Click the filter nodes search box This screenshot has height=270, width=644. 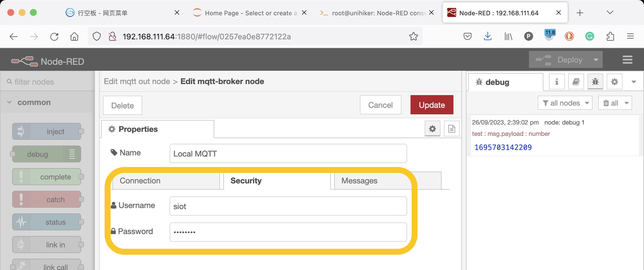tap(48, 82)
